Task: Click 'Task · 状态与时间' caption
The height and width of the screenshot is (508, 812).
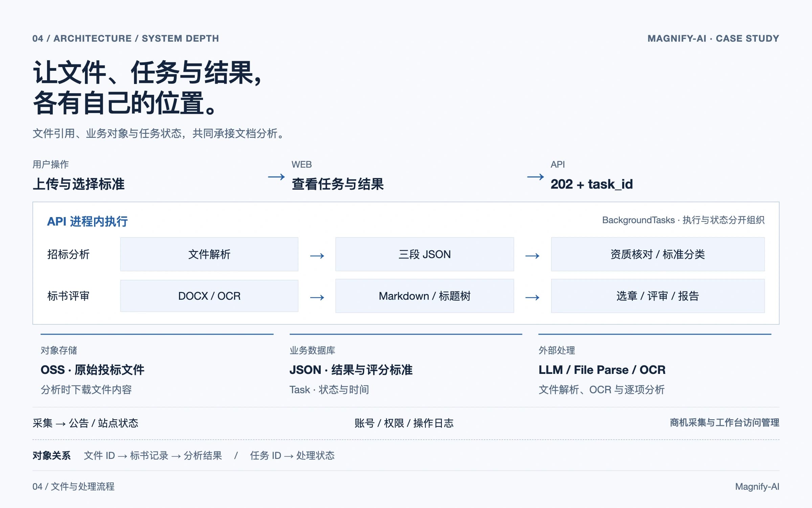Action: coord(329,389)
